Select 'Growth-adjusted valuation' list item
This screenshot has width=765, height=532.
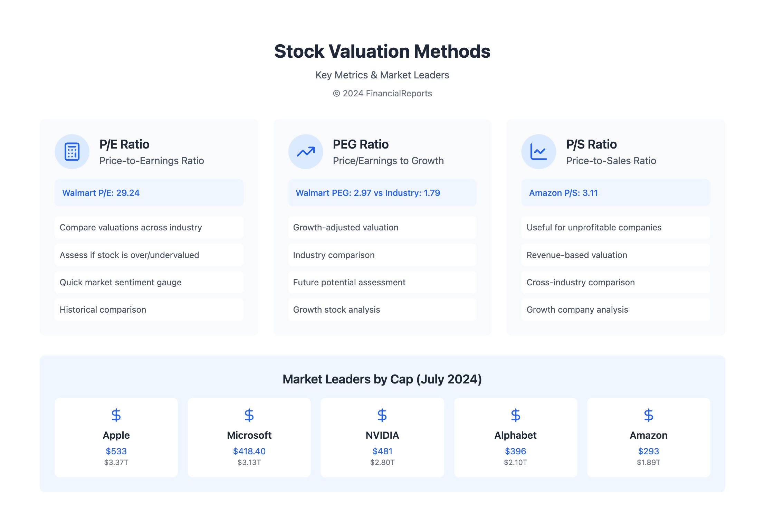coord(382,227)
